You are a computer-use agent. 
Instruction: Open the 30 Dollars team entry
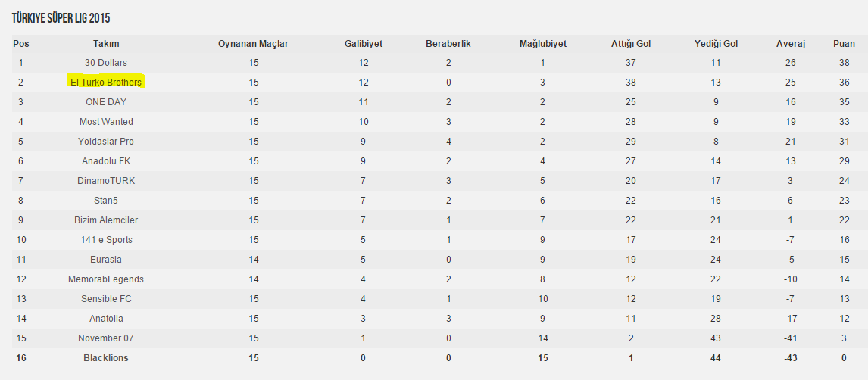pos(106,63)
